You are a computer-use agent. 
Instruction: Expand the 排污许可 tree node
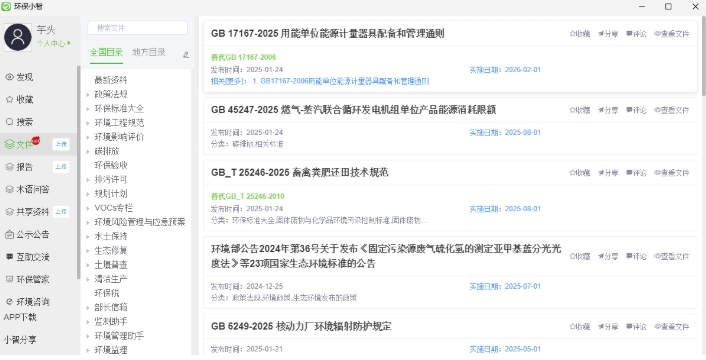coord(88,180)
